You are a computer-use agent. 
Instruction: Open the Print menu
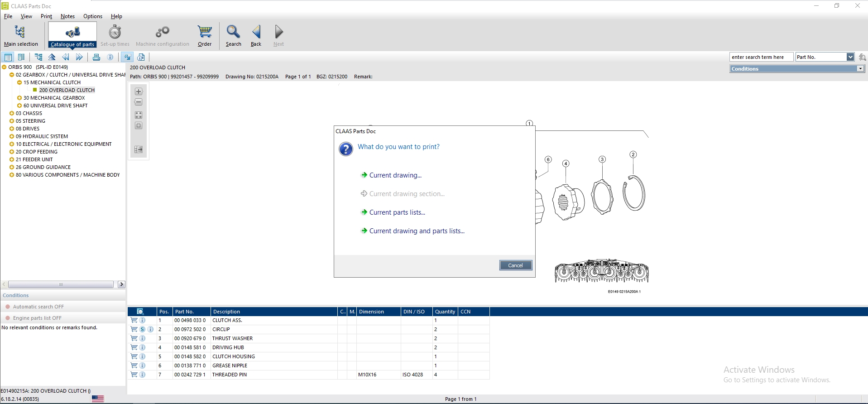tap(46, 16)
